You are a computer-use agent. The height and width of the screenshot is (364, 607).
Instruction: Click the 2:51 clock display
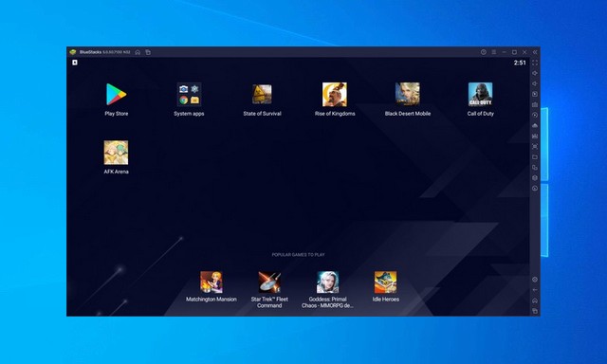[520, 63]
